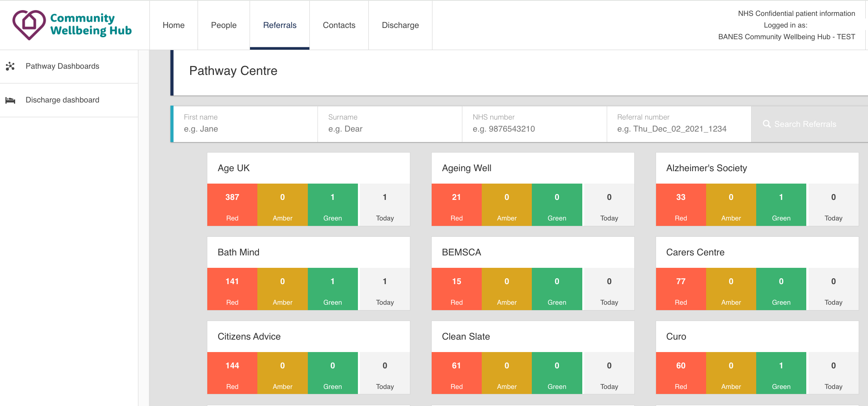Open the Referrals tab
This screenshot has width=868, height=406.
[279, 25]
